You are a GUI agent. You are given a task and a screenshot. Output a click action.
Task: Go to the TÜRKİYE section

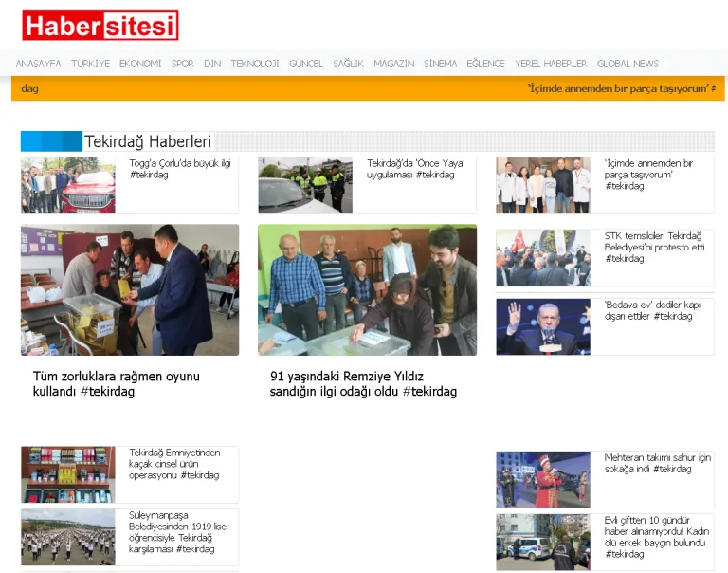click(91, 64)
